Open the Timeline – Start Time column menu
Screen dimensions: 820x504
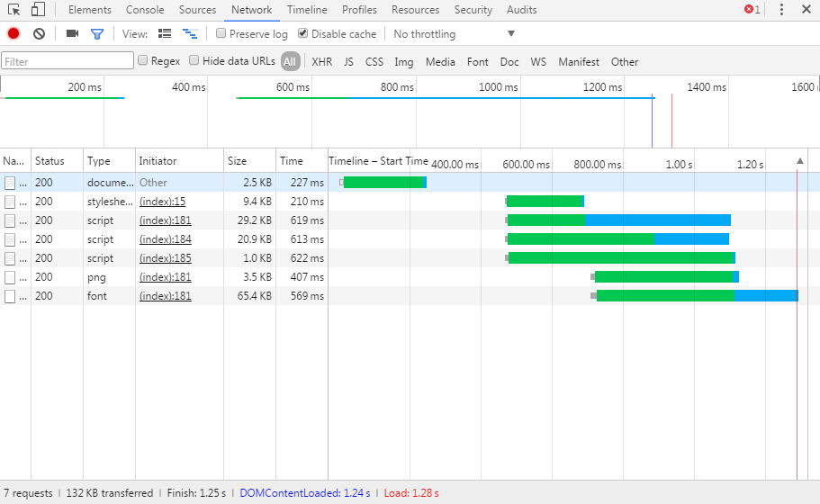tap(378, 161)
